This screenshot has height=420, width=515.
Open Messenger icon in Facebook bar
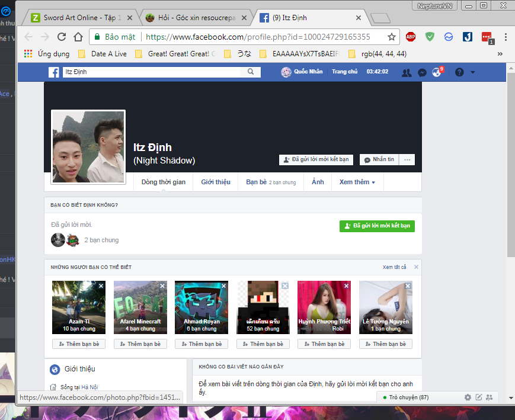tap(422, 72)
